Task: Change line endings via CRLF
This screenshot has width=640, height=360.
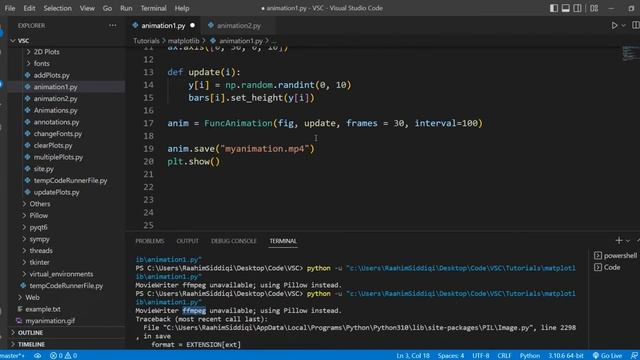Action: click(x=504, y=356)
